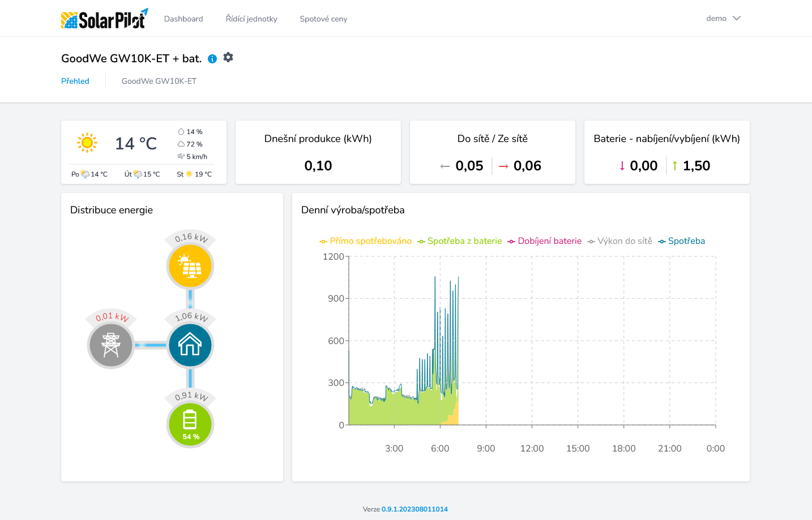Open Spotové ceny in the navigation
812x520 pixels.
point(323,19)
